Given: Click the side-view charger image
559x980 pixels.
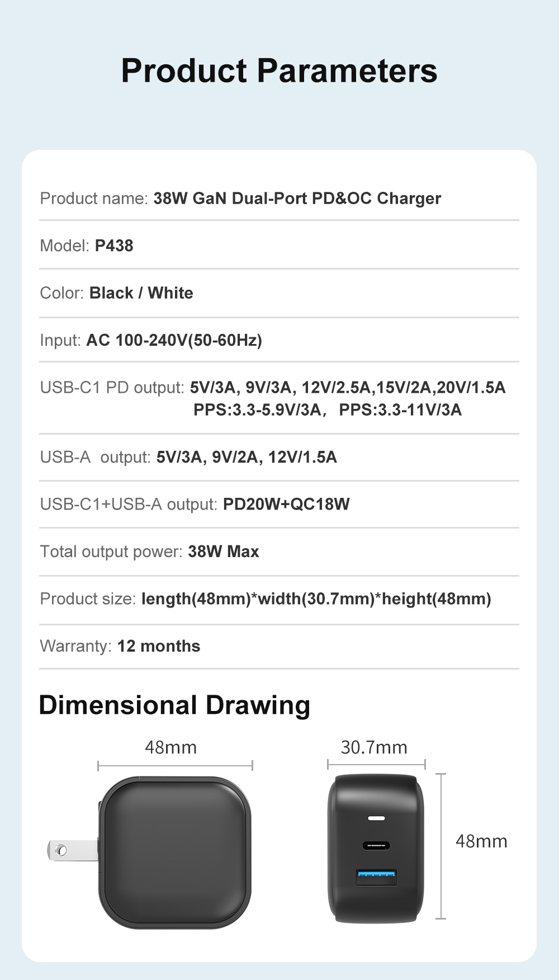Looking at the screenshot, I should 376,849.
